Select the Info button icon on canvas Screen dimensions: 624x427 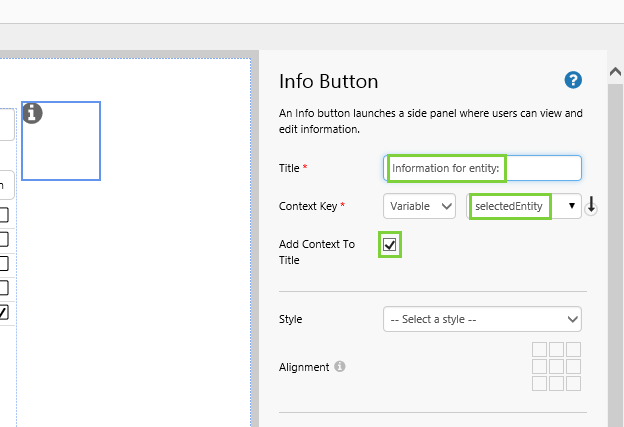[32, 113]
